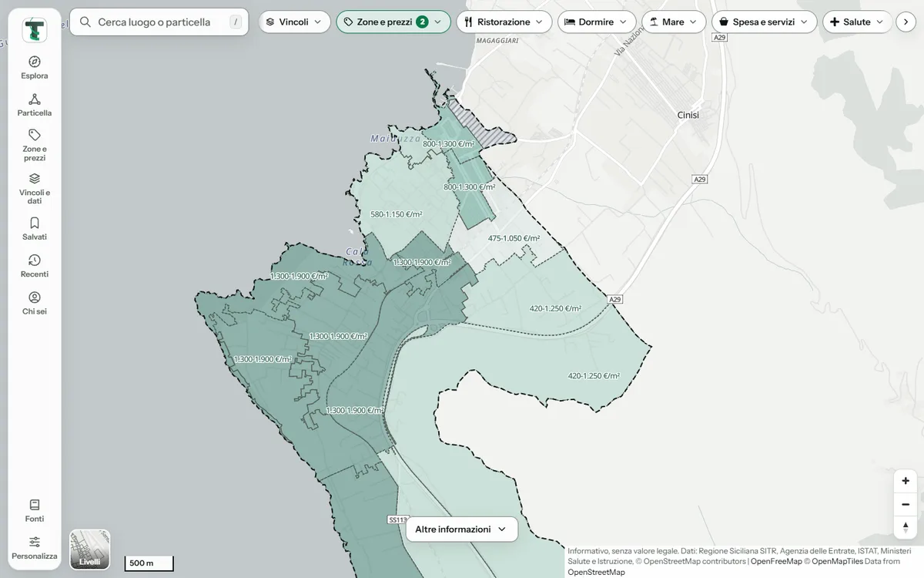This screenshot has width=924, height=578.
Task: Click the search magnifier icon
Action: (85, 22)
